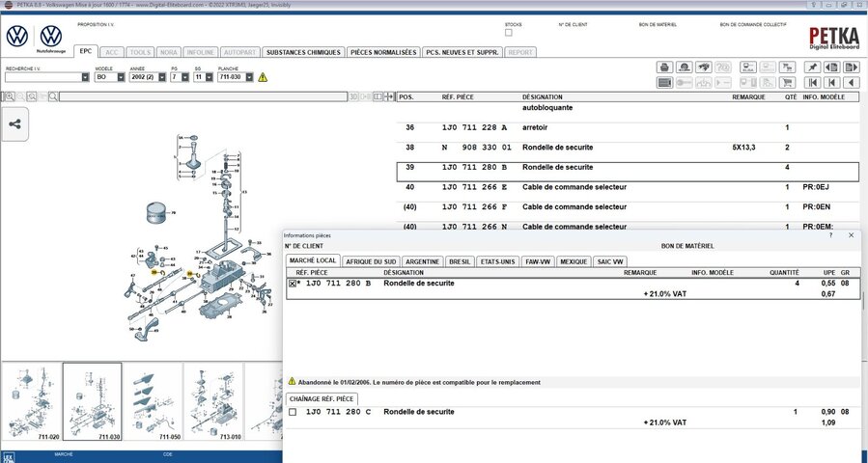Switch to the Etats-Unis market tab
The height and width of the screenshot is (463, 868).
pyautogui.click(x=497, y=261)
